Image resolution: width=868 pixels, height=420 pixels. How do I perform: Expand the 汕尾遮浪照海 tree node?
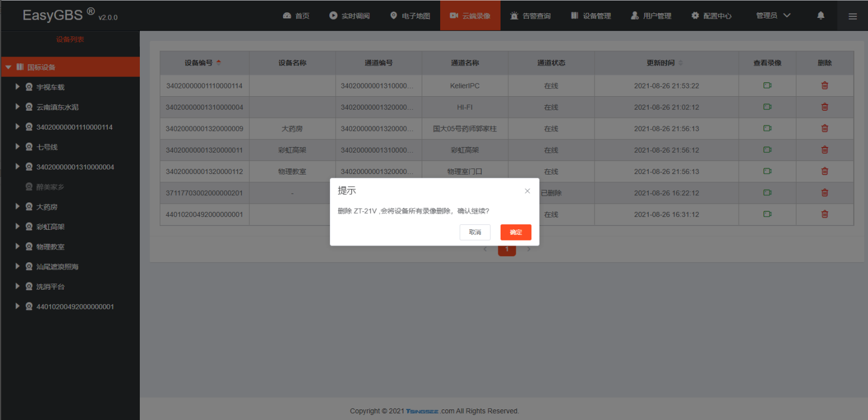18,266
